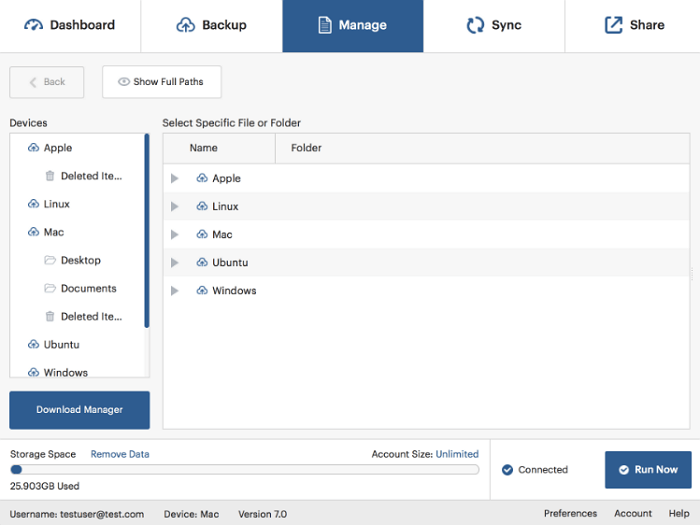Click the Connected status checkmark icon
Screen dimensions: 700x525
pyautogui.click(x=507, y=470)
